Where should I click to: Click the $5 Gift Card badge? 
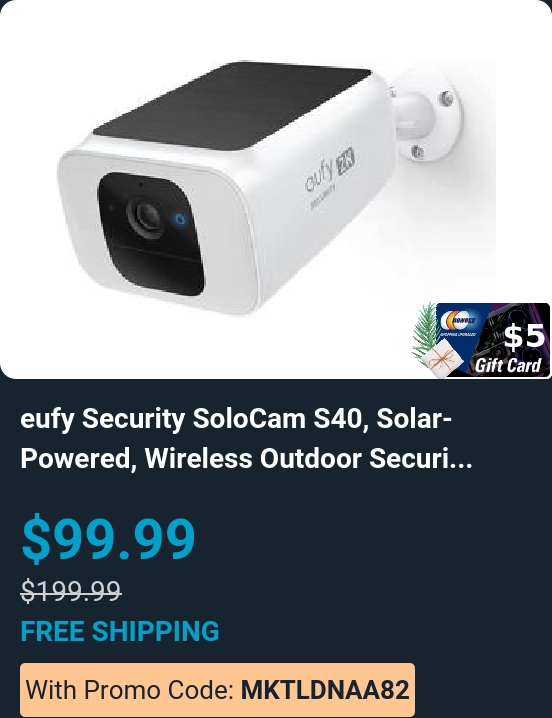[x=481, y=340]
